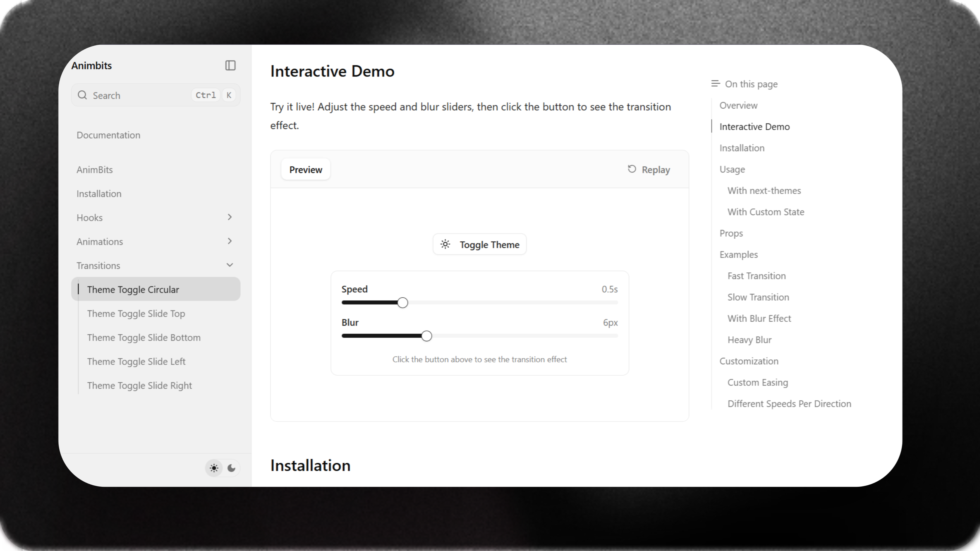Switch to dark mode with the moon toggle
The height and width of the screenshot is (551, 980).
click(231, 468)
